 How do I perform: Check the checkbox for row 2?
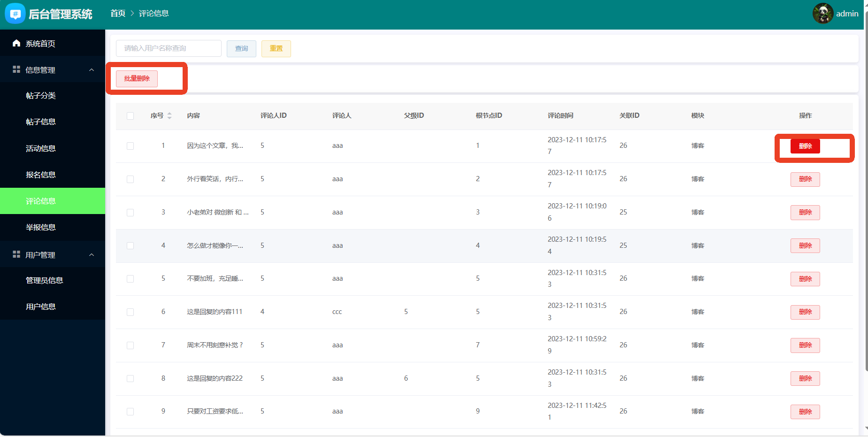[x=131, y=179]
